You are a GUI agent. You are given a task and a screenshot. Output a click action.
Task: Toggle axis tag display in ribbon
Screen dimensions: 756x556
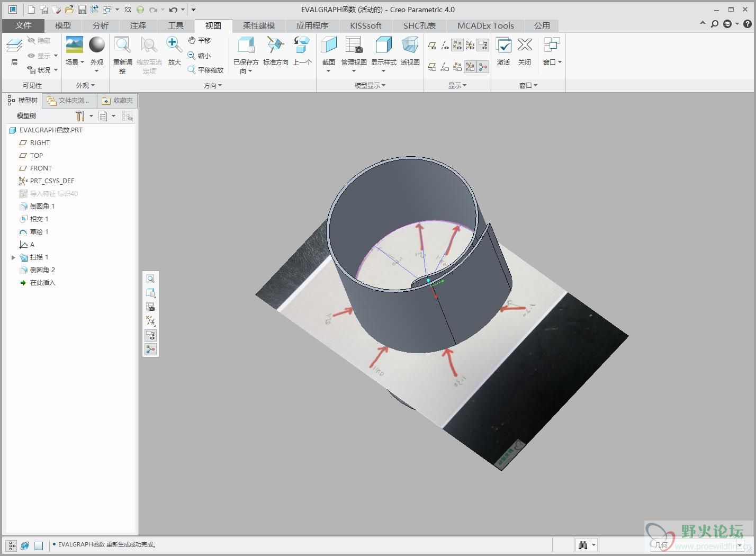[x=445, y=67]
